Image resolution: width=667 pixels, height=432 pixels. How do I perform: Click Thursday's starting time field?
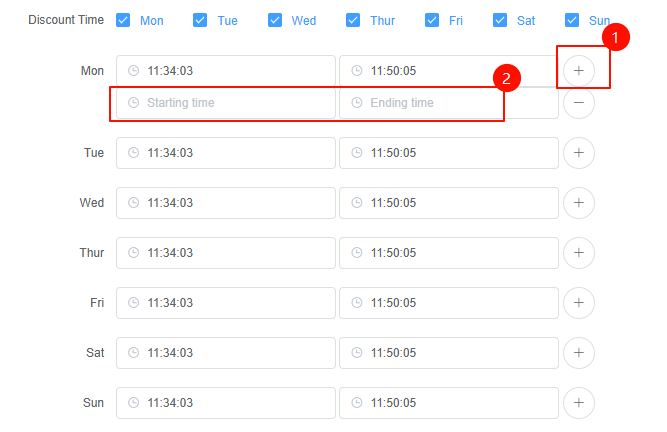coord(226,253)
